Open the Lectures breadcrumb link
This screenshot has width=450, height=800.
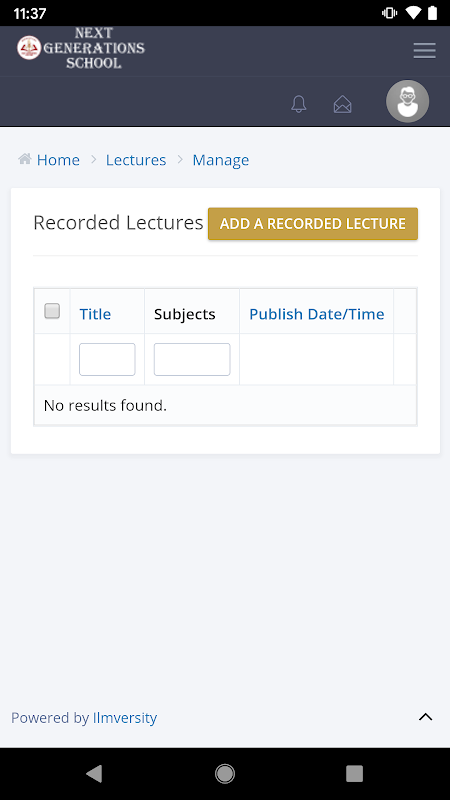(136, 160)
